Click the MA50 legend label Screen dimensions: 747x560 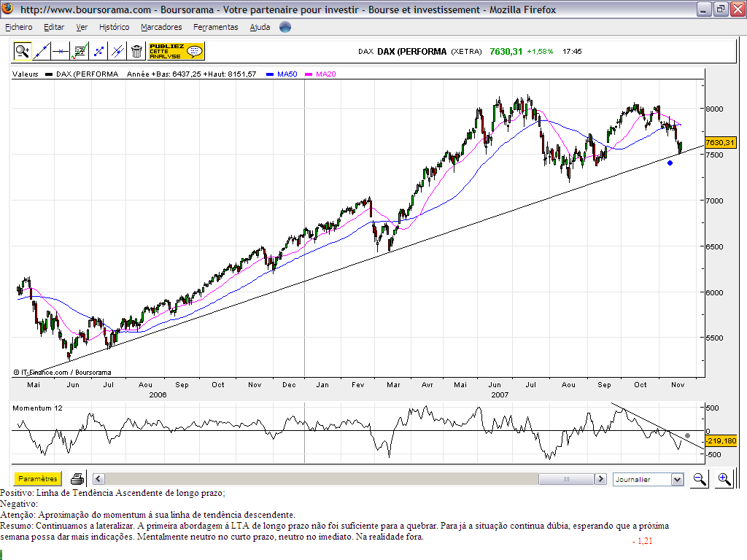coord(287,74)
